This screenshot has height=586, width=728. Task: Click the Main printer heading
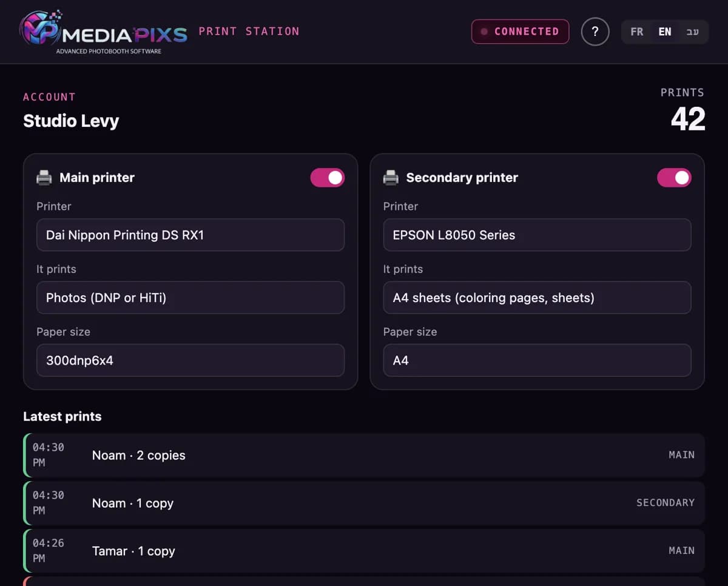tap(97, 178)
